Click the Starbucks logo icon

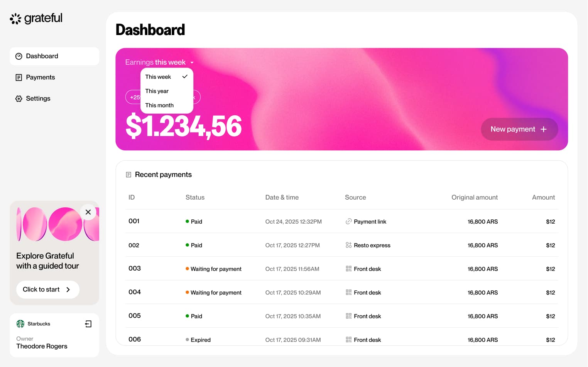(x=20, y=324)
